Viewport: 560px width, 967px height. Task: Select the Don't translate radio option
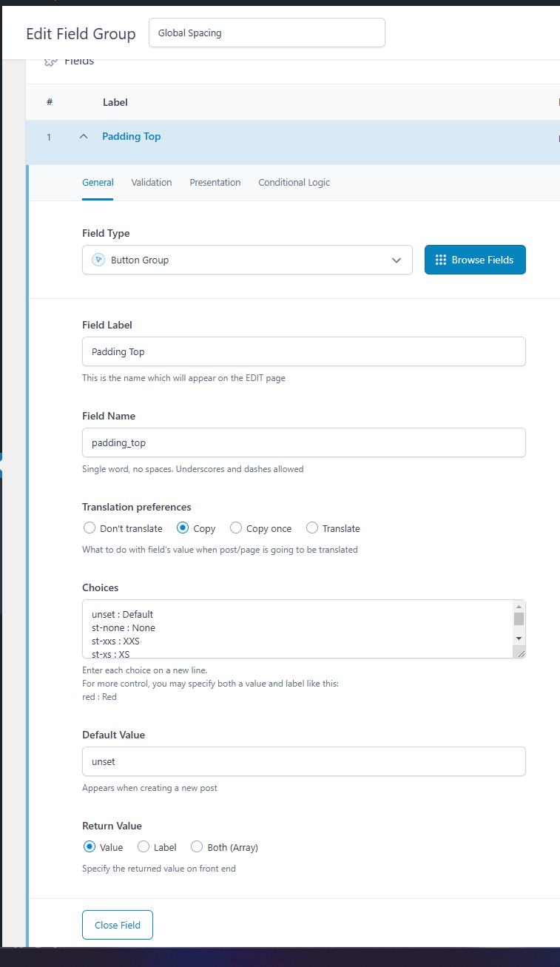[x=90, y=528]
